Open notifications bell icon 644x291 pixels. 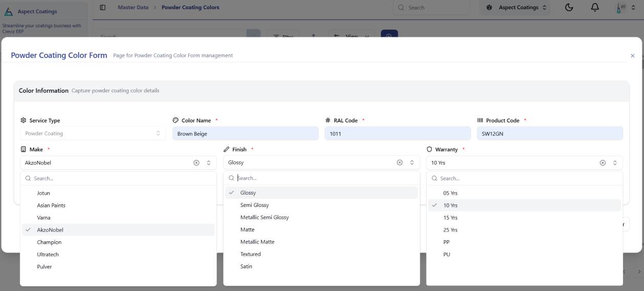click(595, 8)
